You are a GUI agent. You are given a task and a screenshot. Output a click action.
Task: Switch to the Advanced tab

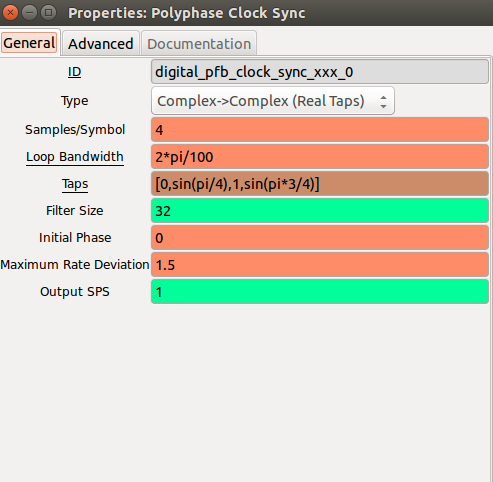pyautogui.click(x=100, y=43)
